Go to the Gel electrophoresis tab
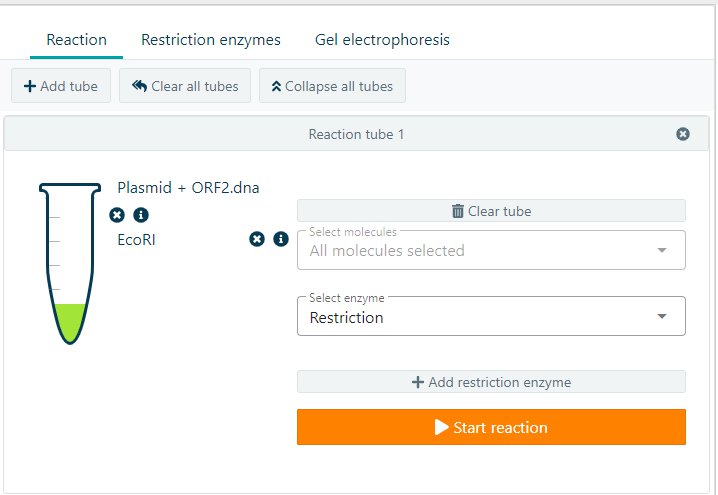 click(x=382, y=40)
